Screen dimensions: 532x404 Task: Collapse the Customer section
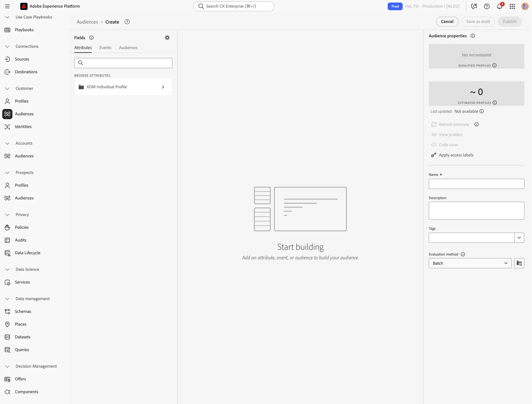7,89
